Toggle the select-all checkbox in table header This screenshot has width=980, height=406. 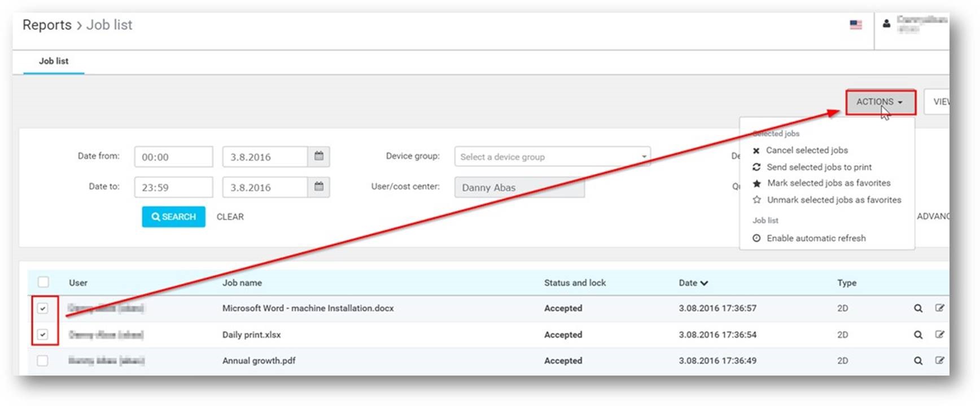coord(43,282)
